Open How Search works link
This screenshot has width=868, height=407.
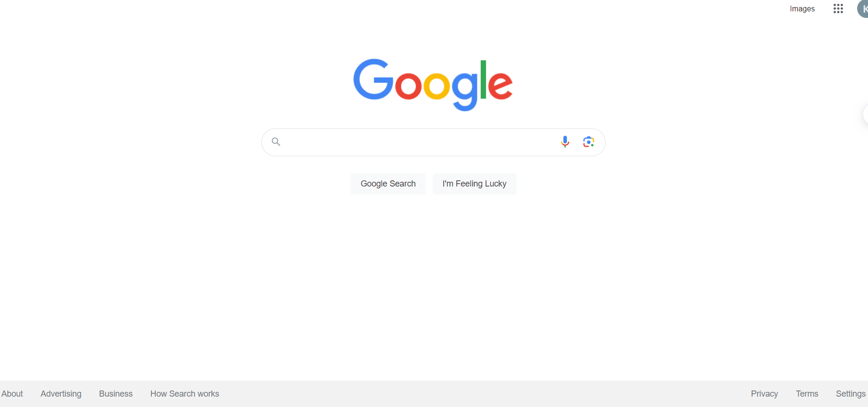(185, 394)
